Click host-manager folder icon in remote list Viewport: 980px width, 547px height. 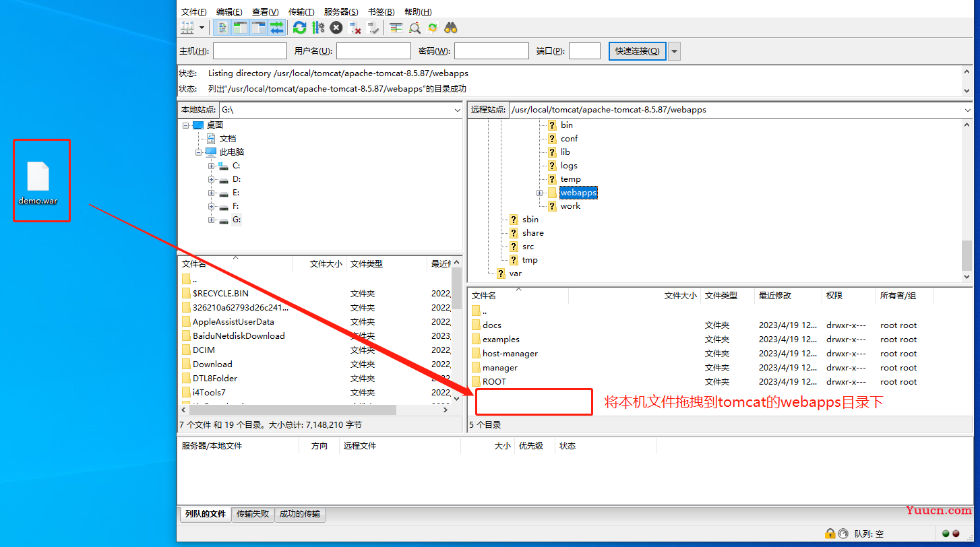(x=476, y=353)
